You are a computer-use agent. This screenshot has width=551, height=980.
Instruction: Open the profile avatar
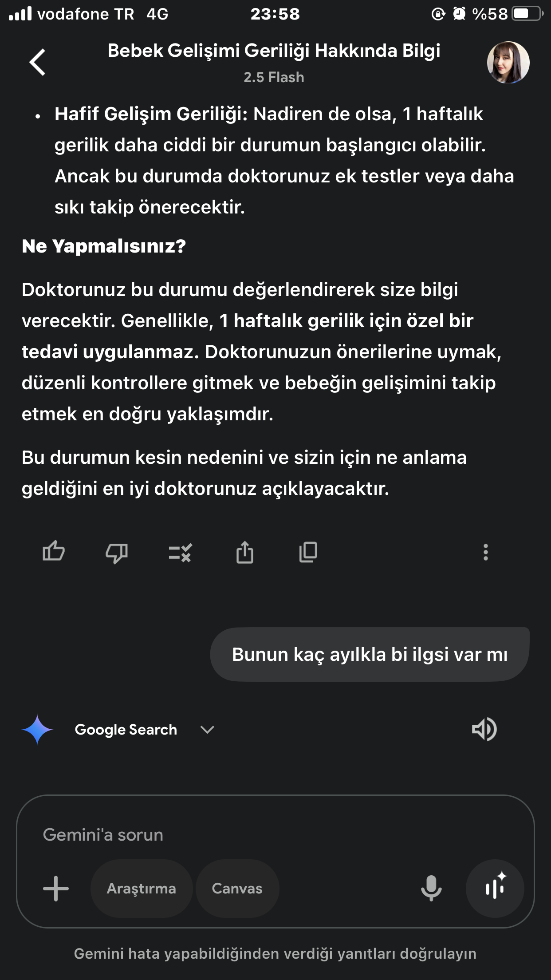coord(508,63)
